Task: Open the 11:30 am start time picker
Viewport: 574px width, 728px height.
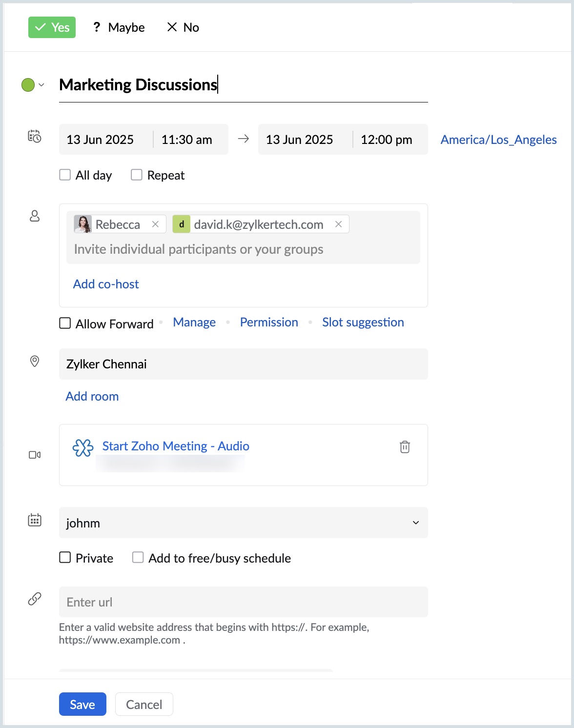Action: pyautogui.click(x=187, y=140)
